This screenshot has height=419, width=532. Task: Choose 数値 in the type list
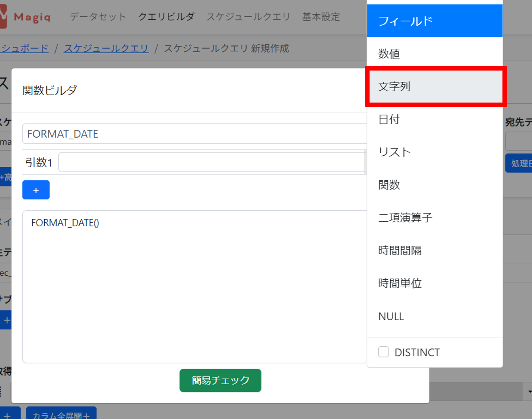click(x=434, y=54)
